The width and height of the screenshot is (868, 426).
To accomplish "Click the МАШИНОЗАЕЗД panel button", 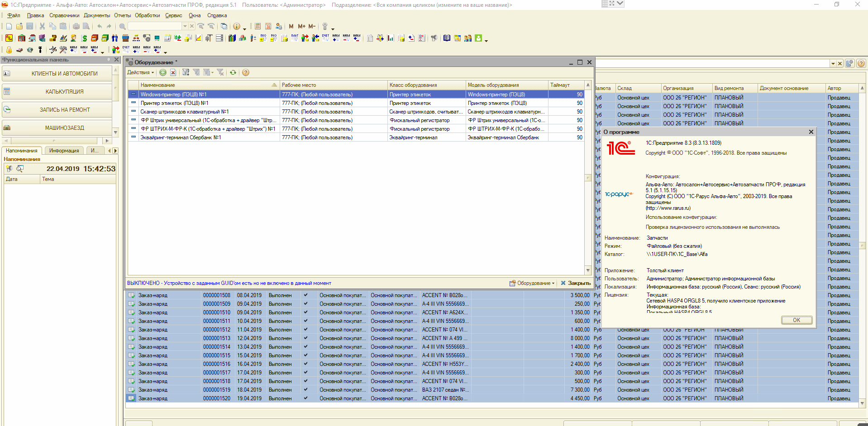I will (57, 128).
